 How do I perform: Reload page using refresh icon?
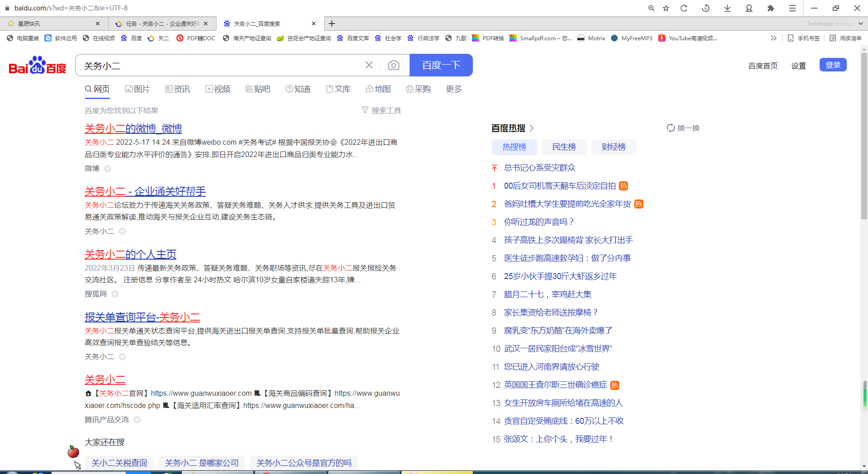coord(684,8)
